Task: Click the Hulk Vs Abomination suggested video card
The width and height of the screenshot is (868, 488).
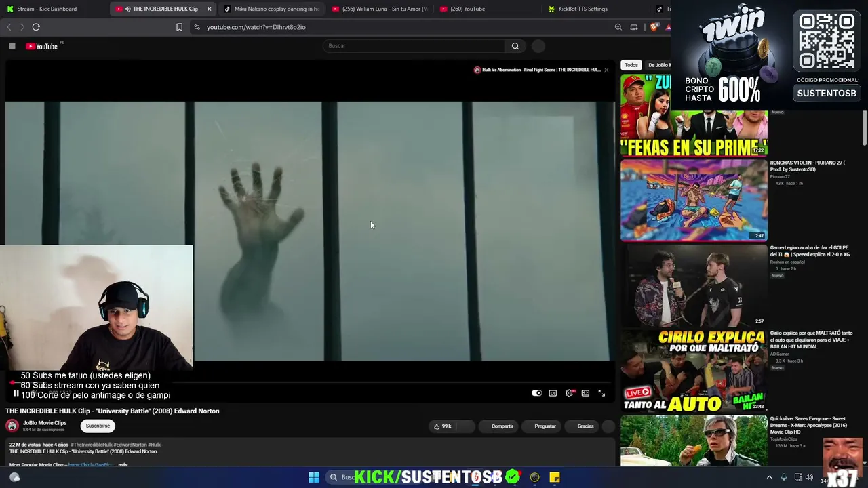Action: (x=537, y=70)
